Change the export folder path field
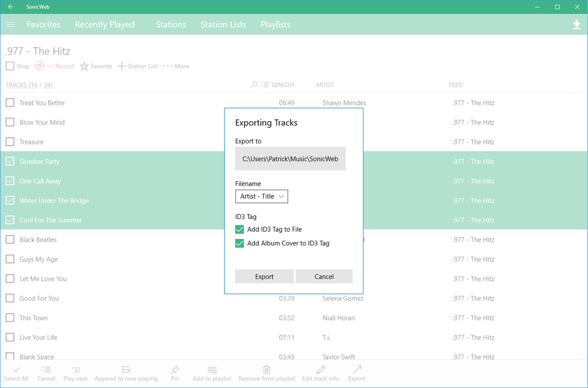Viewport: 588px width, 388px height. click(290, 159)
